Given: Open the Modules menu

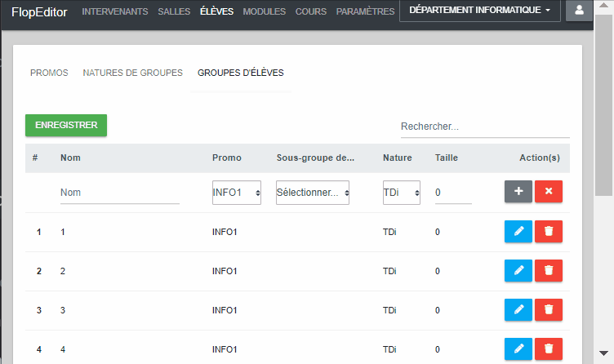Looking at the screenshot, I should [x=264, y=11].
